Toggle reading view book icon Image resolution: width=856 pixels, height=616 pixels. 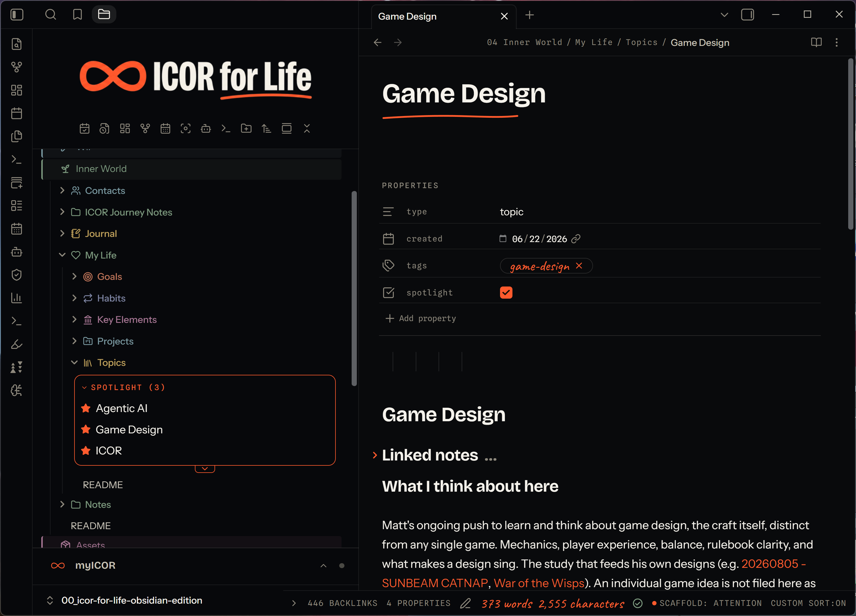tap(816, 42)
